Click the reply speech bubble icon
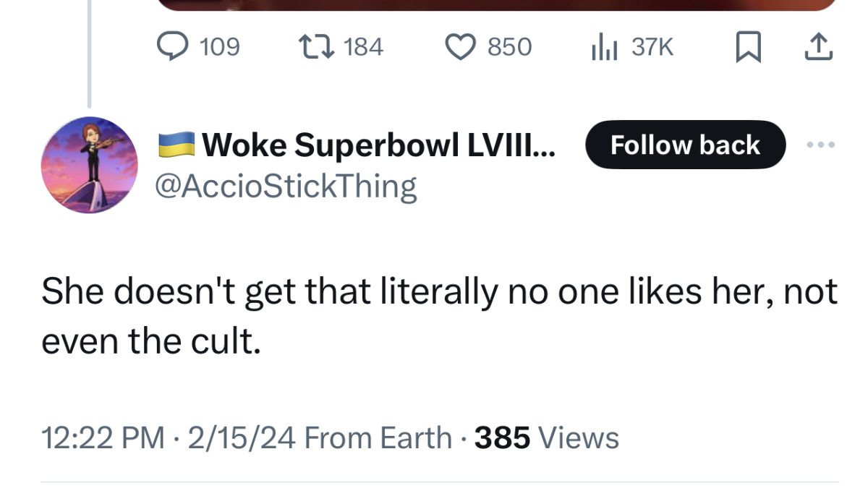This screenshot has height=496, width=868. point(172,48)
